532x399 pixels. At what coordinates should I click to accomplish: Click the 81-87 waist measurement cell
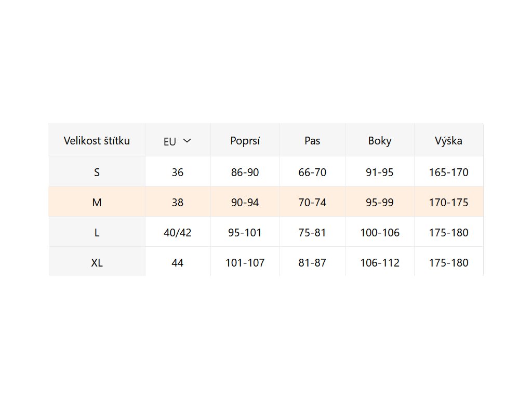(x=312, y=263)
